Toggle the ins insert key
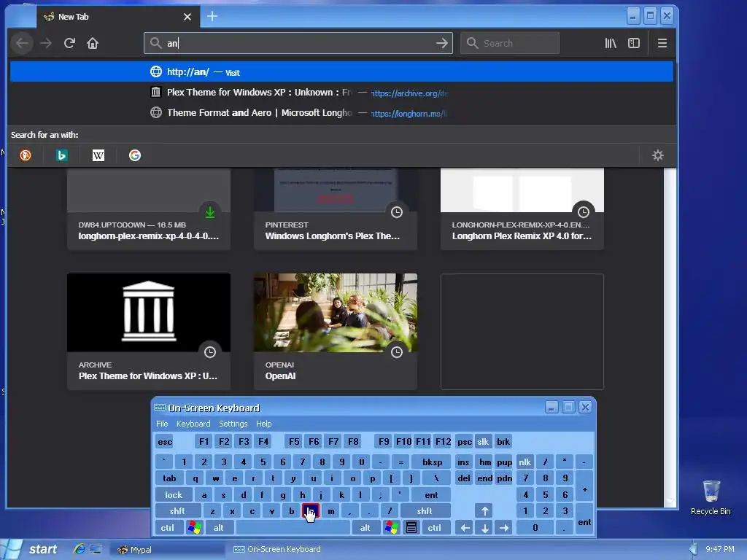The height and width of the screenshot is (560, 747). (x=463, y=462)
